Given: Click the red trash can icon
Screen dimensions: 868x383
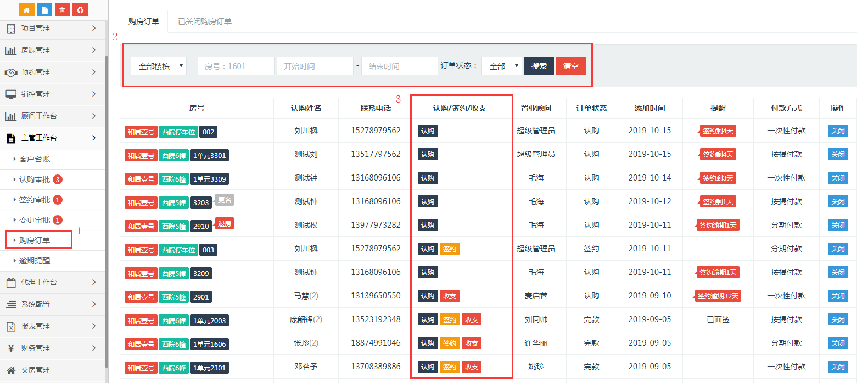Looking at the screenshot, I should point(62,10).
